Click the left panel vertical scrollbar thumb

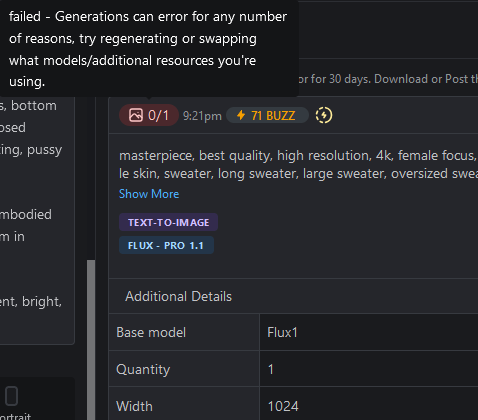[91, 340]
